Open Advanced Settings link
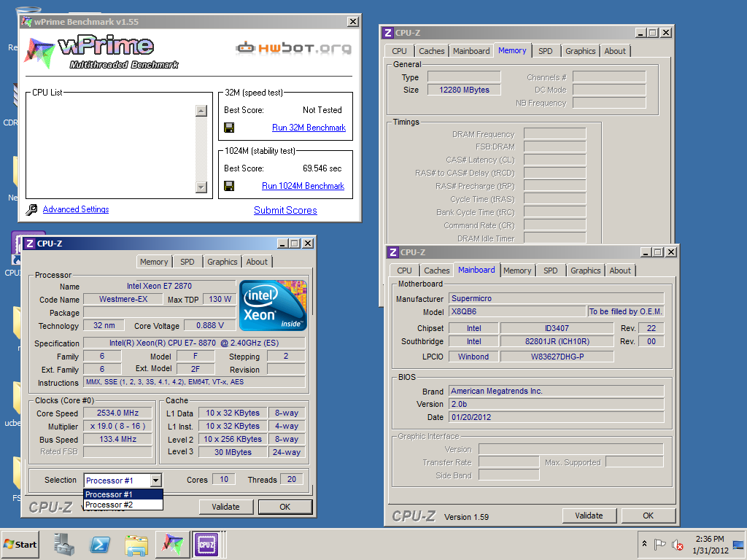Image resolution: width=747 pixels, height=560 pixels. (x=76, y=209)
